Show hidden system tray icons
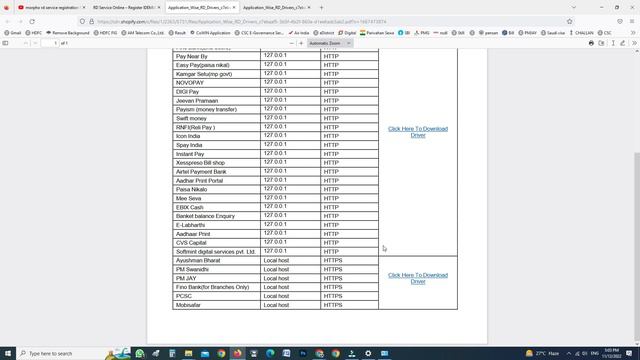640x360 pixels. click(x=569, y=353)
